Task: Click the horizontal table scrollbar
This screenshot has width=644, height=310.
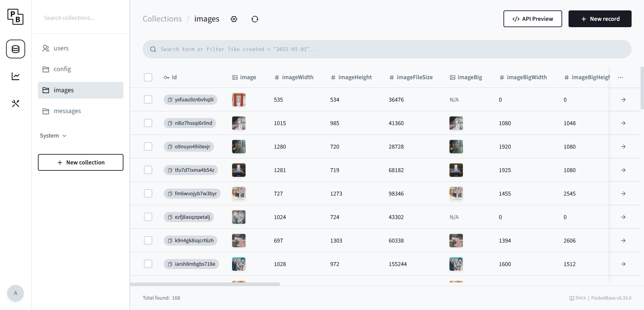Action: click(205, 284)
